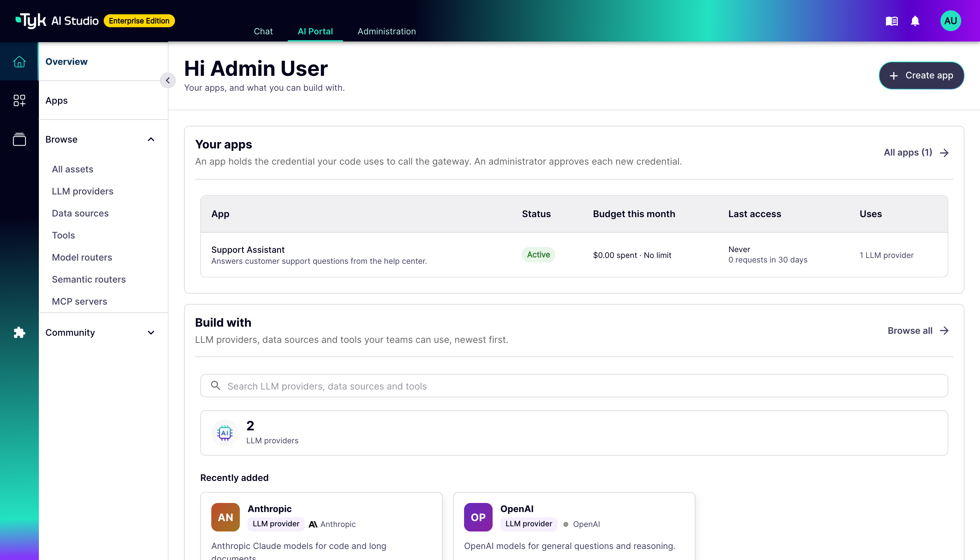Open the AU user avatar menu

click(x=951, y=21)
